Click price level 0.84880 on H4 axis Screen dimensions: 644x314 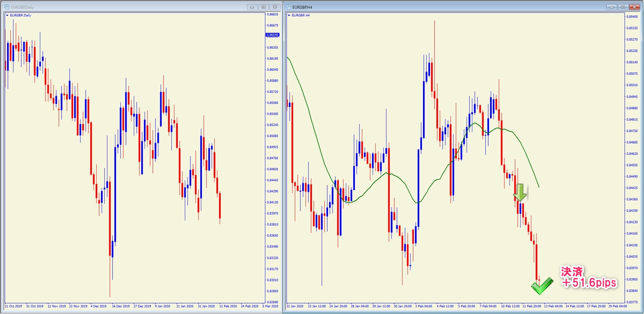pyautogui.click(x=632, y=108)
